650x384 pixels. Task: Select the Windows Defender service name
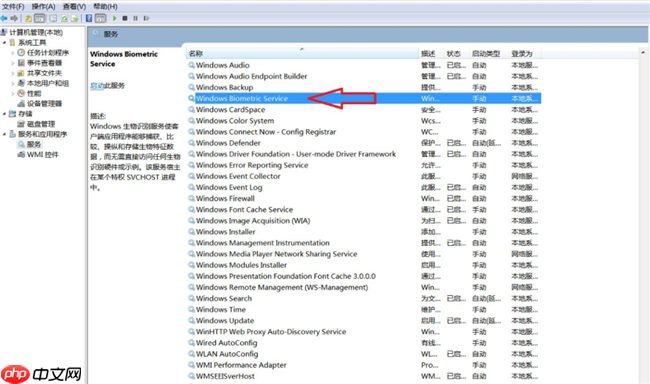pyautogui.click(x=228, y=143)
